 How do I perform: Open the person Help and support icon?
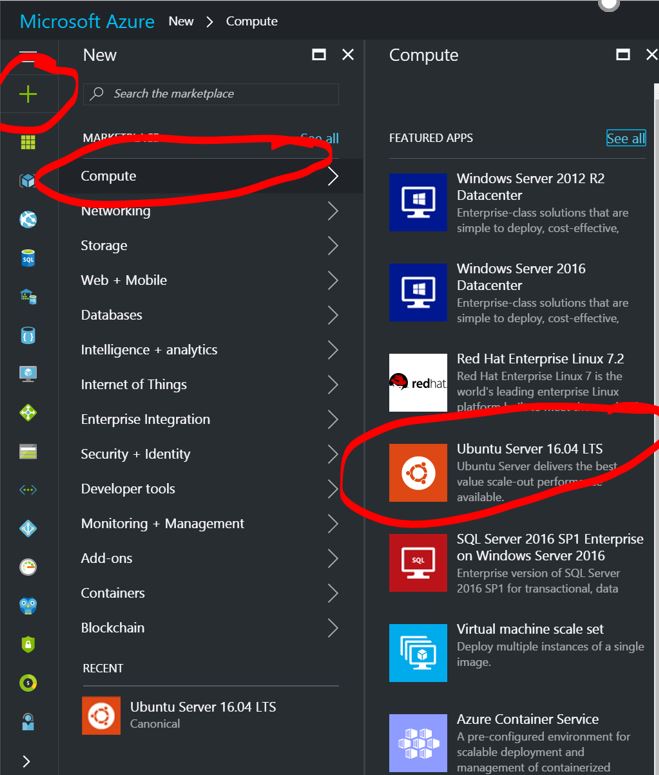tap(28, 722)
